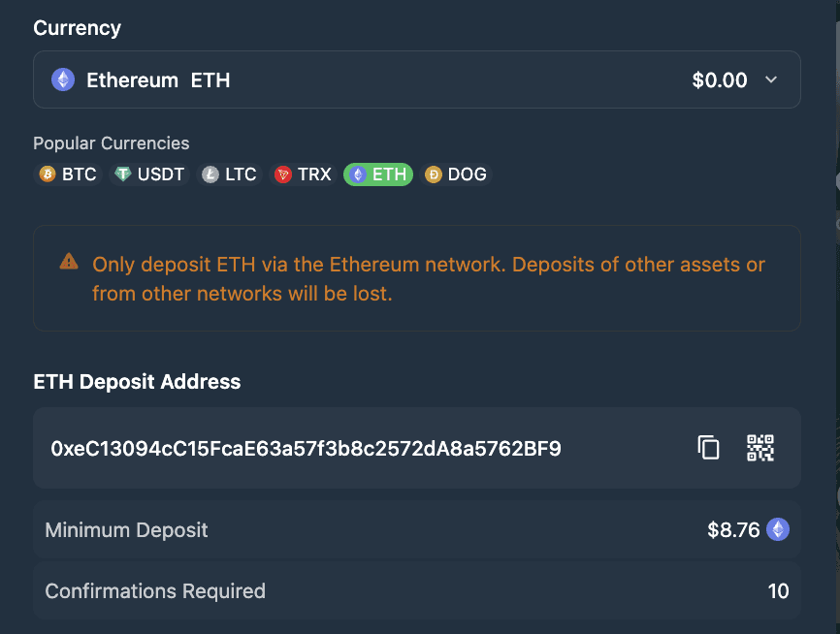Click the Tether USDT coin icon
The height and width of the screenshot is (634, 840).
pyautogui.click(x=122, y=174)
